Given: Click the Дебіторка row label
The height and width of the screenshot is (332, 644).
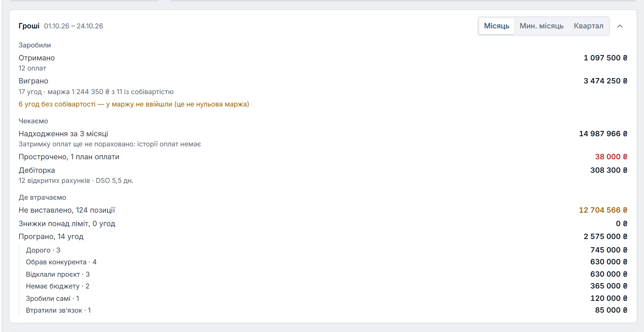Looking at the screenshot, I should point(37,170).
